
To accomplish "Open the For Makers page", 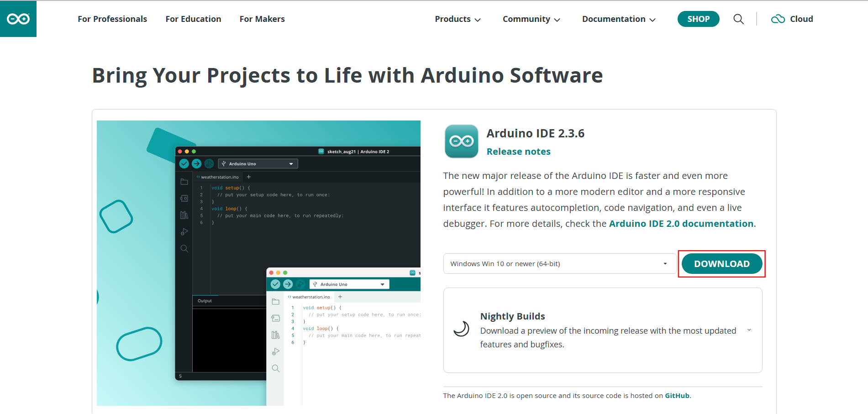I will pos(262,19).
